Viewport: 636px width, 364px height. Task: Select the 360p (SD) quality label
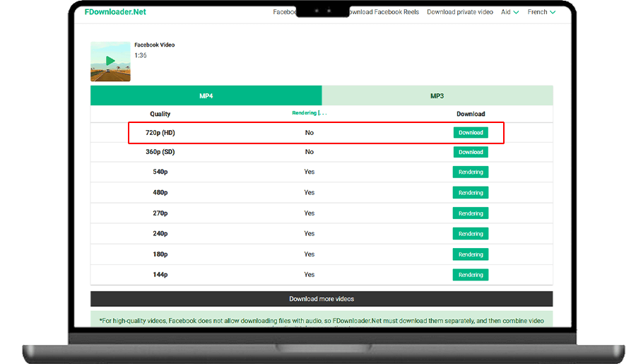pyautogui.click(x=160, y=152)
